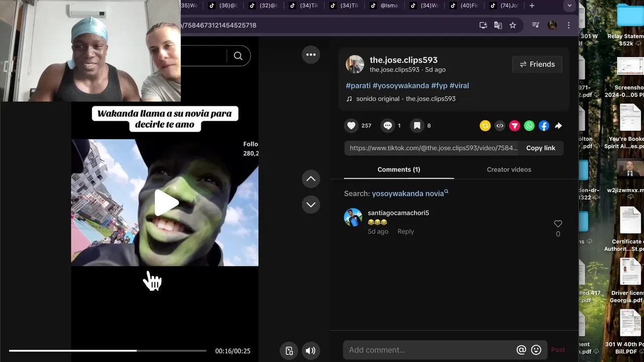644x362 pixels.
Task: Like santiagocamachori5's comment
Action: 558,224
